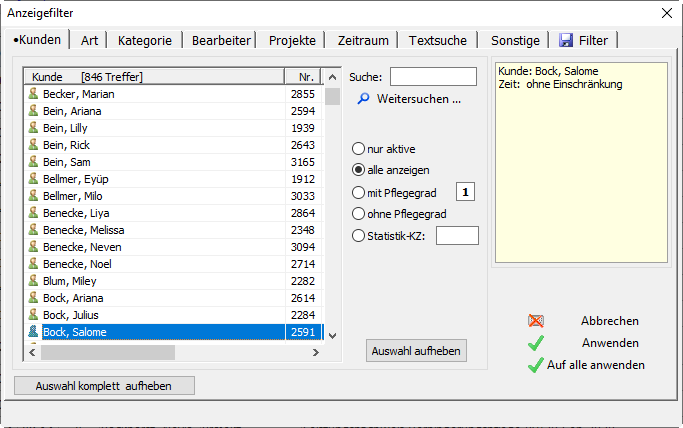Click the person icon beside Benecke, Liya
The image size is (683, 428).
point(33,212)
